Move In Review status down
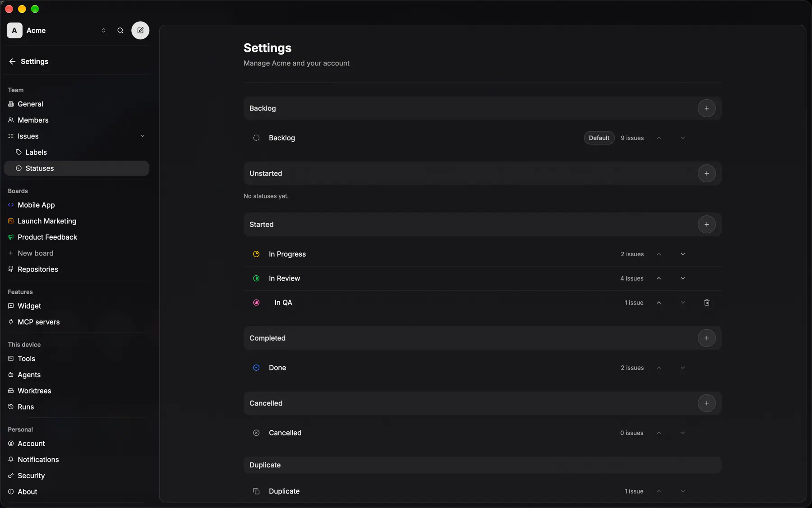Screen dimensions: 812x508 coord(683,278)
